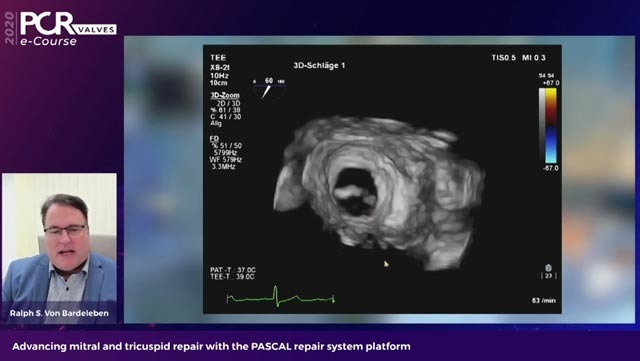Image resolution: width=640 pixels, height=361 pixels.
Task: Click the vertical '2020' year text
Action: [x=10, y=28]
